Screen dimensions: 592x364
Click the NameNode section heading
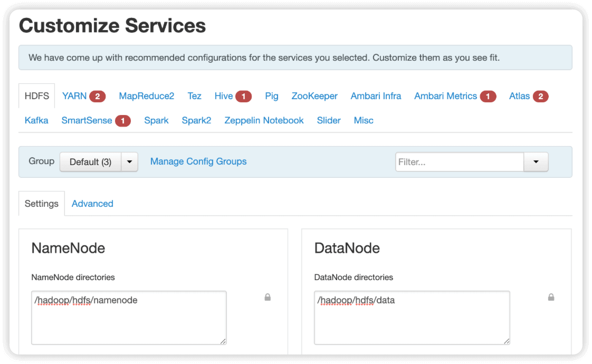68,248
